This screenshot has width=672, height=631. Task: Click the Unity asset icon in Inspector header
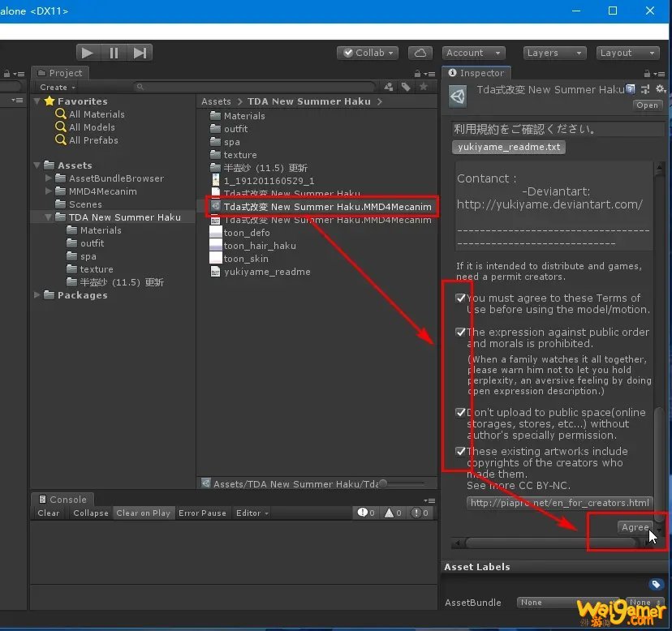coord(458,96)
